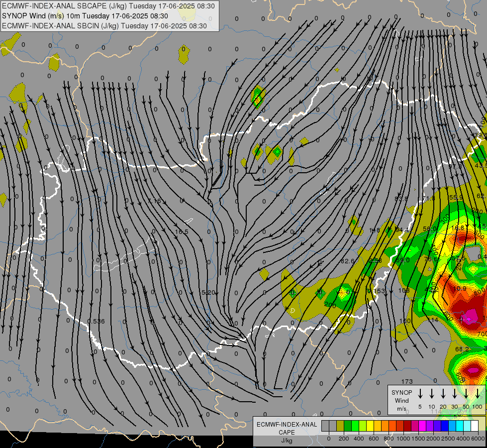The height and width of the screenshot is (448, 487).
Task: Click the '71.8' value on the map
Action: (429, 198)
